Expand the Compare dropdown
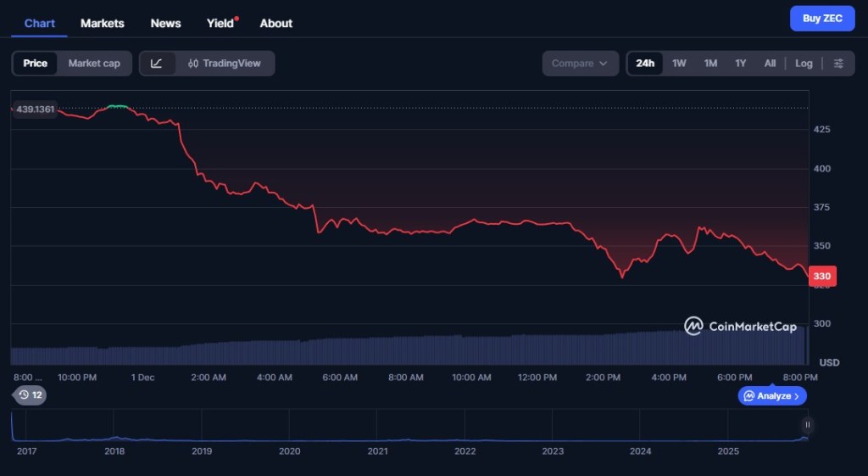868x476 pixels. click(x=580, y=64)
